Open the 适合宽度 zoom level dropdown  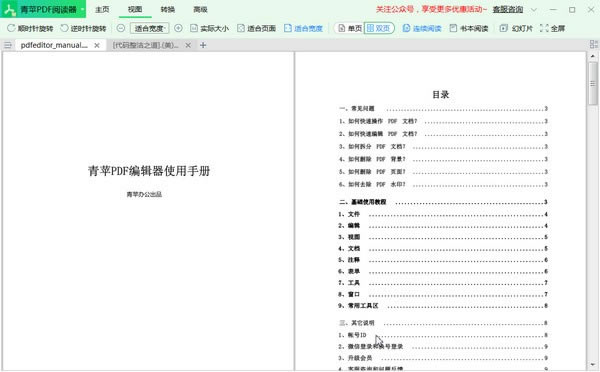pos(150,28)
